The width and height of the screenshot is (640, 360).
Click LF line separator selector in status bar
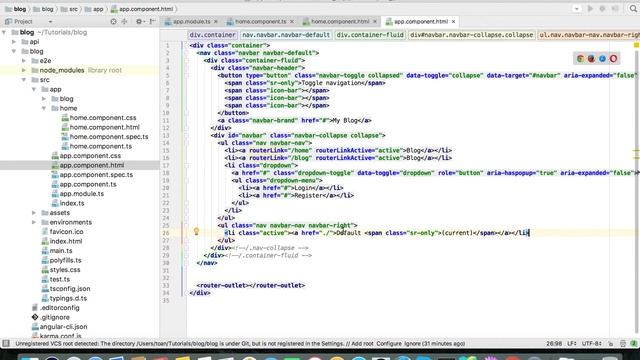[572, 344]
